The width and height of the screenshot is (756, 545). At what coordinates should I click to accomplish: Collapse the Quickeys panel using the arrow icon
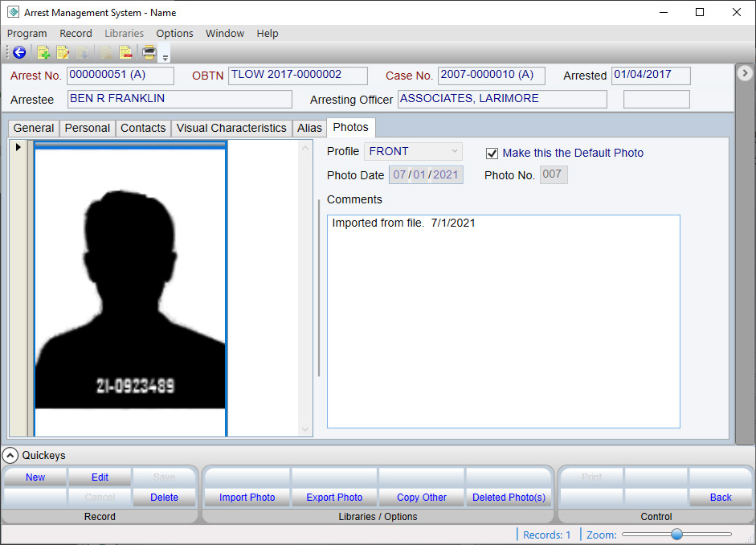coord(10,455)
